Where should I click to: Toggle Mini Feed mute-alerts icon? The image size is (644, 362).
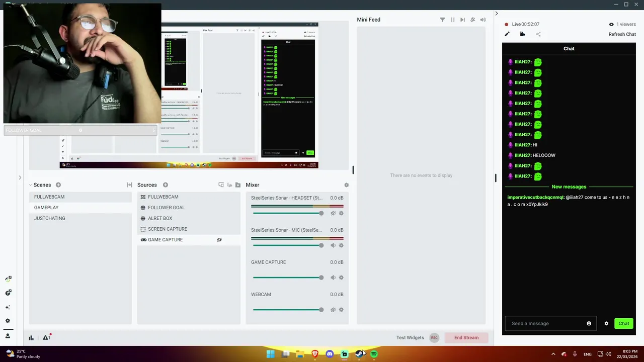coord(472,20)
